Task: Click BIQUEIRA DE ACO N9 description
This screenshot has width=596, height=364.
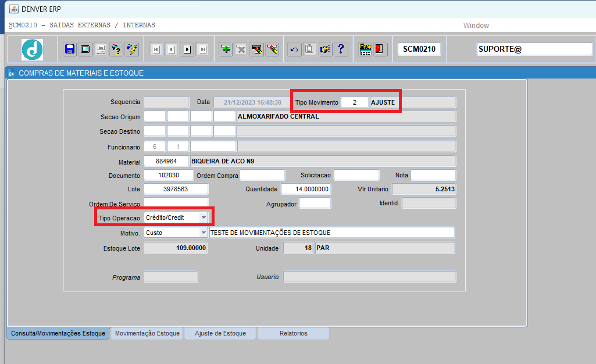Action: point(223,161)
